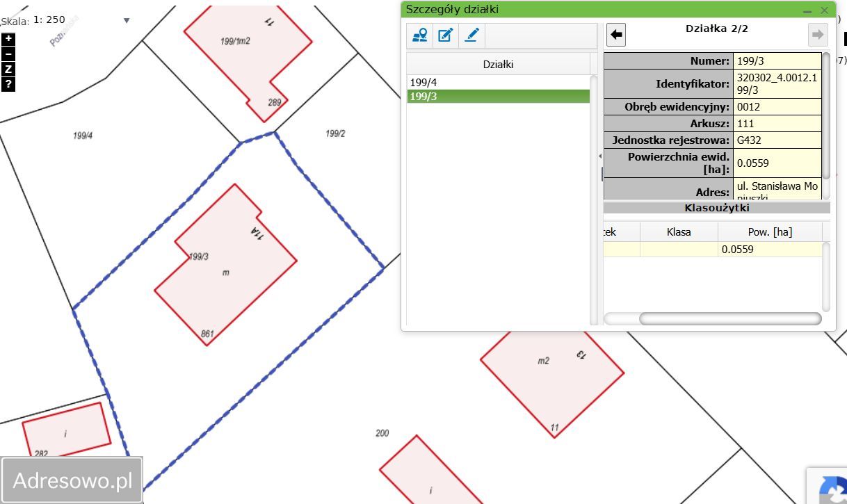Select highlighted parcel 199/3 in list
Viewport: 847px width, 504px height.
point(498,96)
